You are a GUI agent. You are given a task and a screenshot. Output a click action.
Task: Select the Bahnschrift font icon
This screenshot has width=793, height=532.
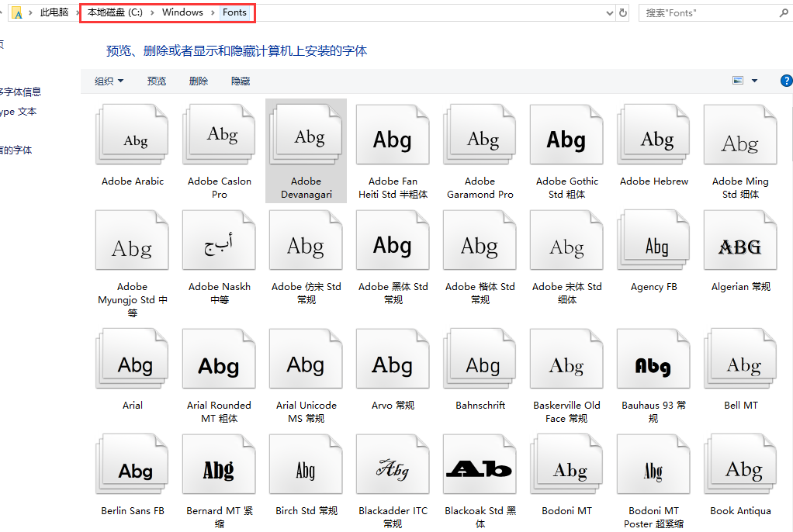(480, 358)
